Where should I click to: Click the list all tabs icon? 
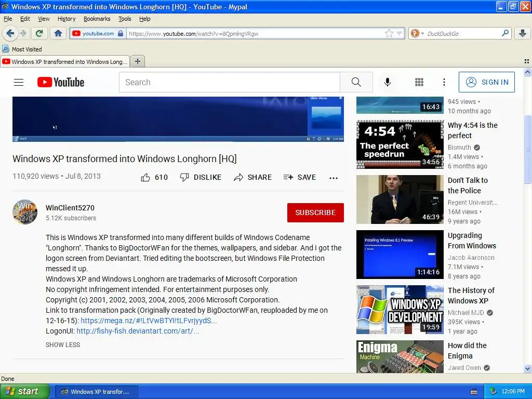[x=527, y=61]
